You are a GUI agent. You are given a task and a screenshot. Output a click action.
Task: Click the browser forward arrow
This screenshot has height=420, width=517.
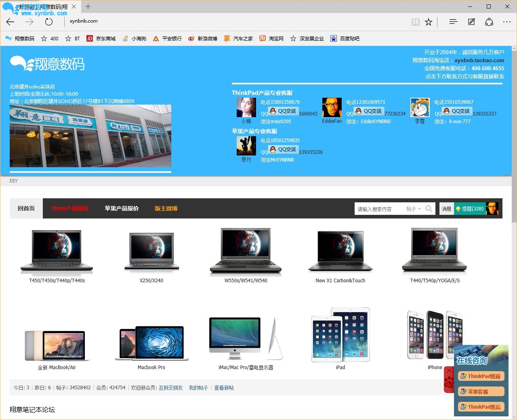[x=29, y=22]
